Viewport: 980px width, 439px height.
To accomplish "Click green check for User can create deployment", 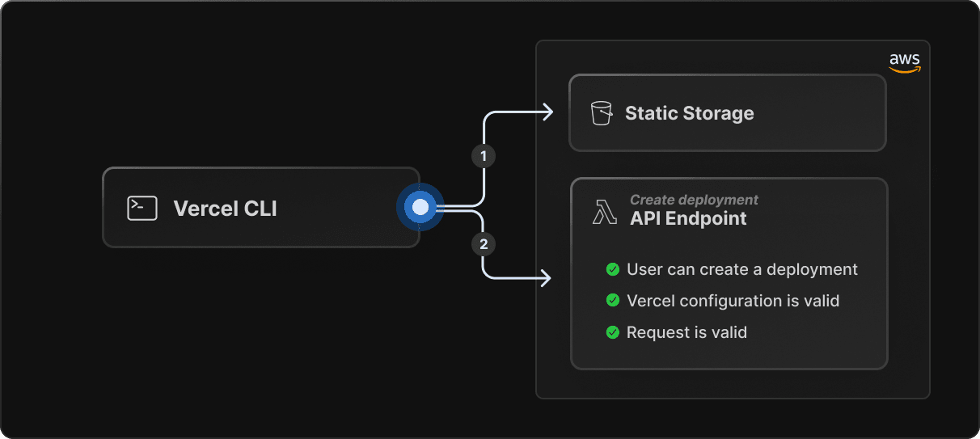I will (613, 269).
